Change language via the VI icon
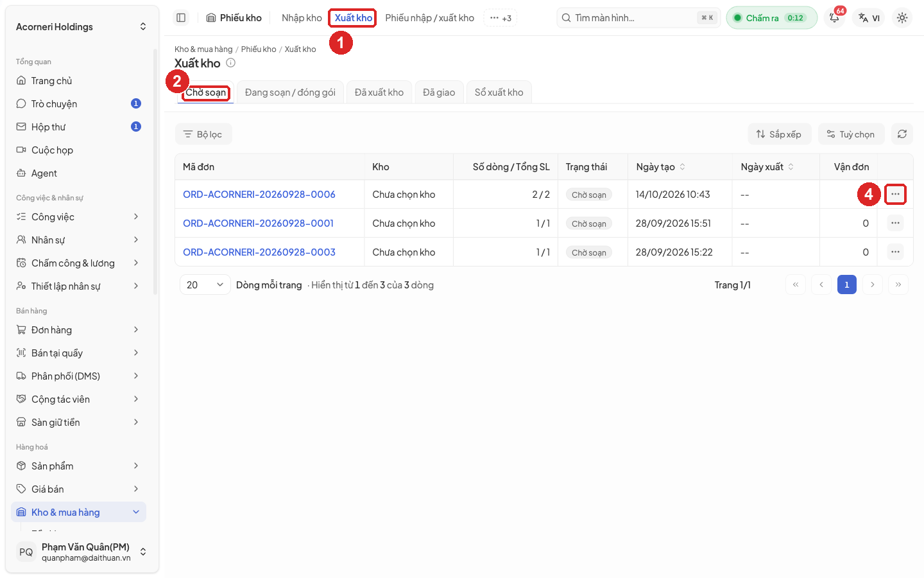924x578 pixels. point(869,18)
